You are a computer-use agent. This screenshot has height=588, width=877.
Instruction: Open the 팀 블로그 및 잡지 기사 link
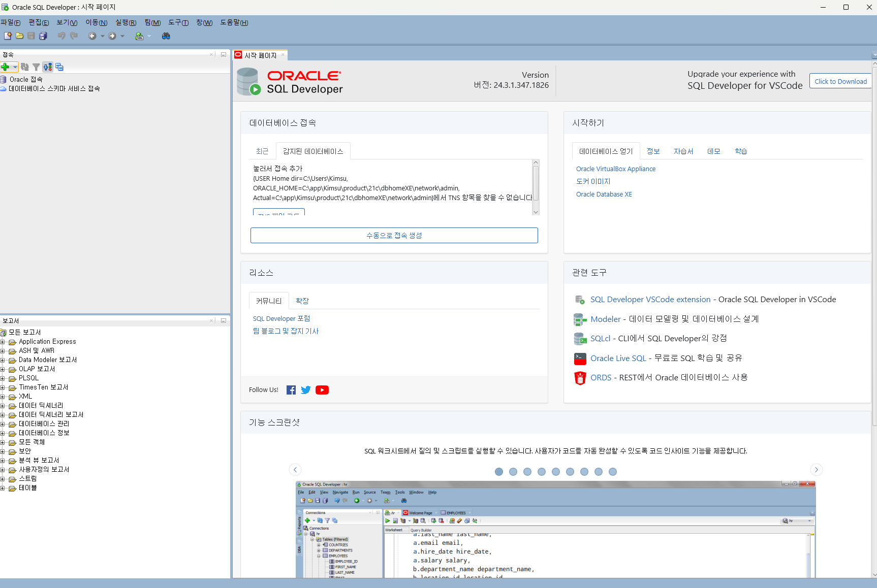click(x=286, y=331)
